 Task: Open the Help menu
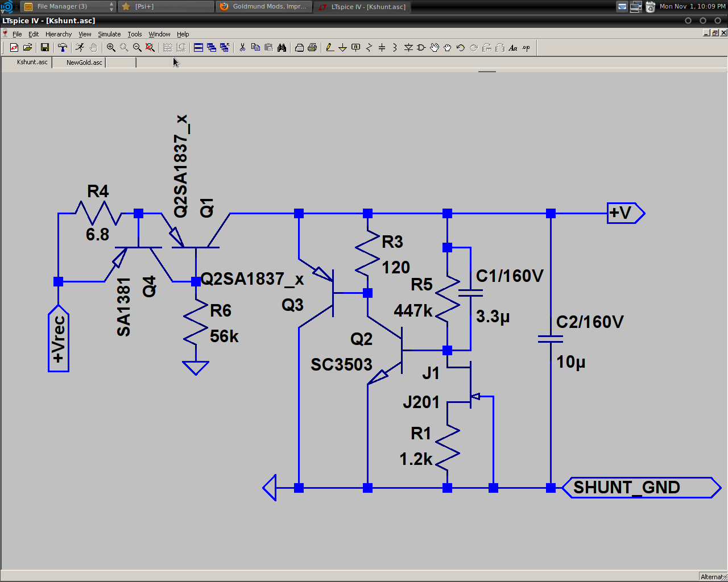(x=183, y=34)
